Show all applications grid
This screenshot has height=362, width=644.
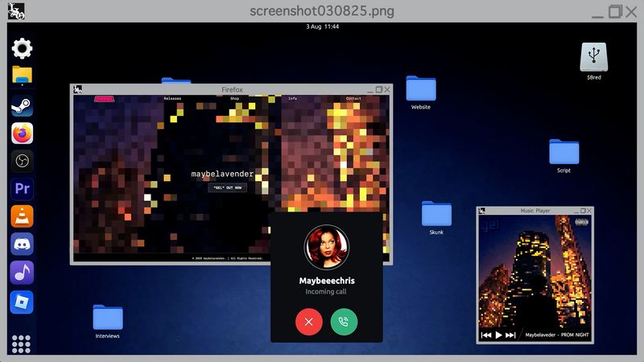coord(22,343)
